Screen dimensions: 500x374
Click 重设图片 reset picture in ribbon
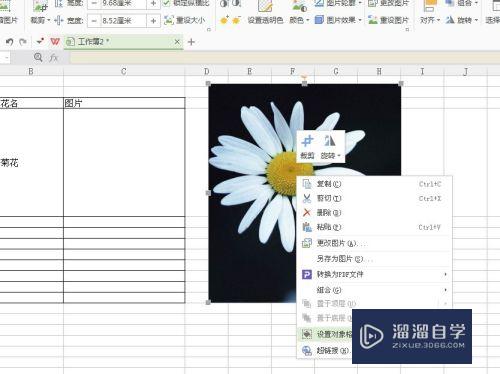tap(389, 20)
